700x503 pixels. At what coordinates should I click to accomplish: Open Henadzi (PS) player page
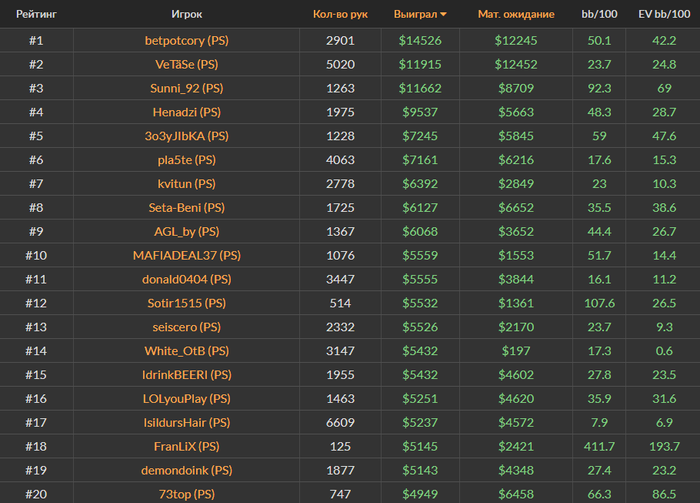(187, 112)
